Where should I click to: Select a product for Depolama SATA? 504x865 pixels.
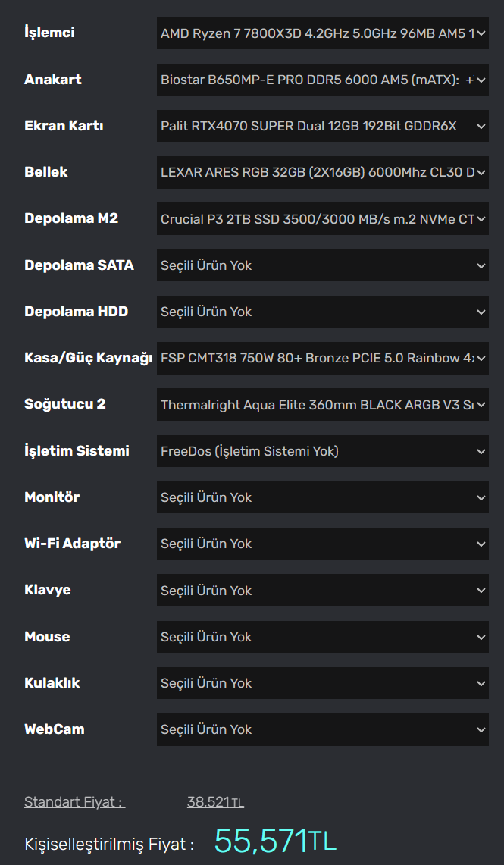322,265
